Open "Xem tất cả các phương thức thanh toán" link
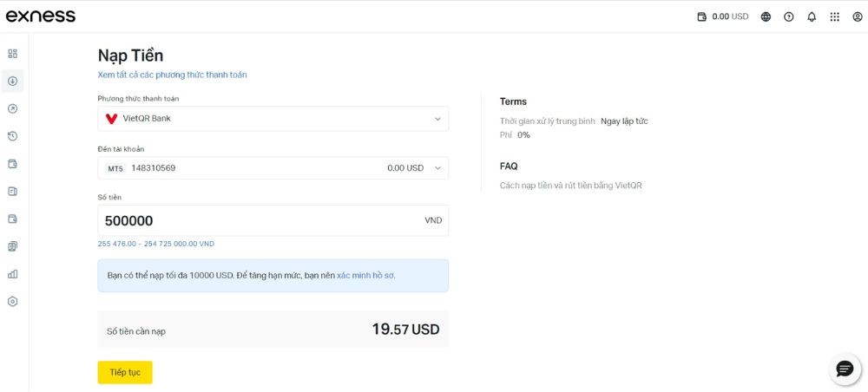The width and height of the screenshot is (868, 392). tap(172, 75)
